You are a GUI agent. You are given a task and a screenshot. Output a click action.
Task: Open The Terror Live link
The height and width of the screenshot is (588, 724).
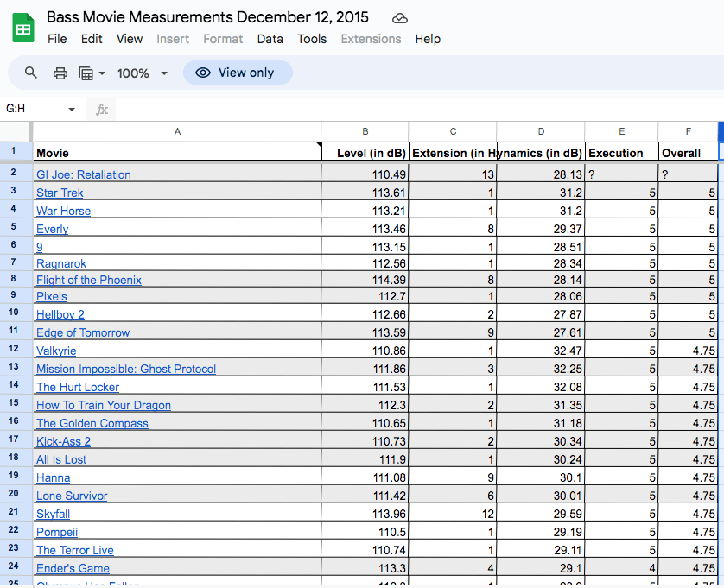pos(75,550)
